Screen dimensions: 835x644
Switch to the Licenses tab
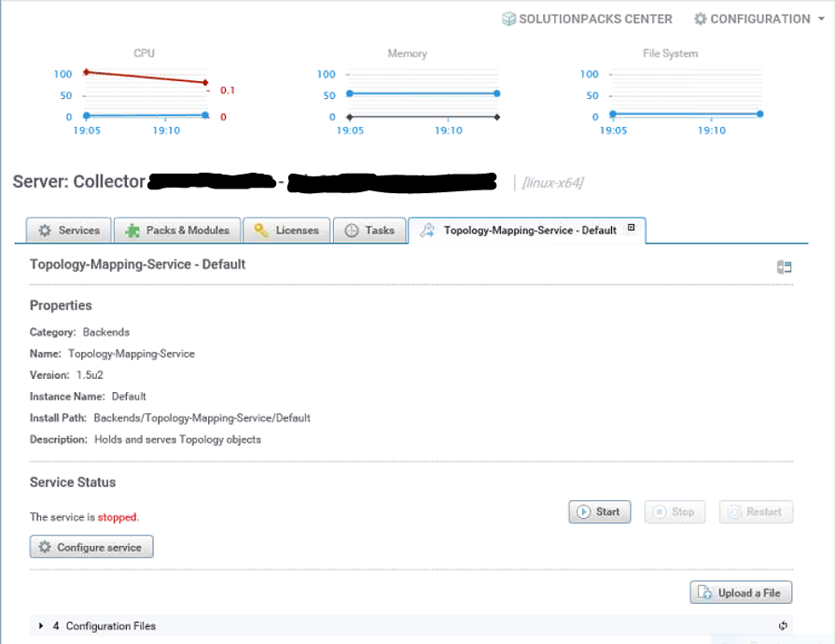286,231
